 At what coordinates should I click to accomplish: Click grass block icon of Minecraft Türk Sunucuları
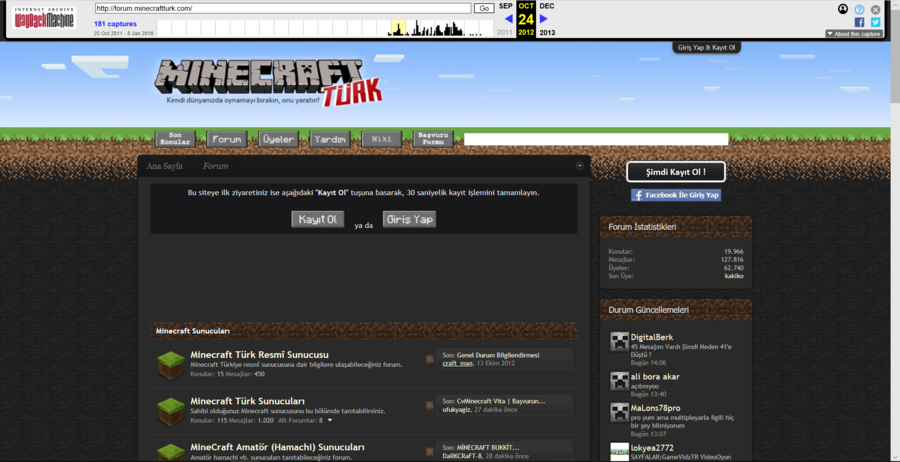pos(170,411)
